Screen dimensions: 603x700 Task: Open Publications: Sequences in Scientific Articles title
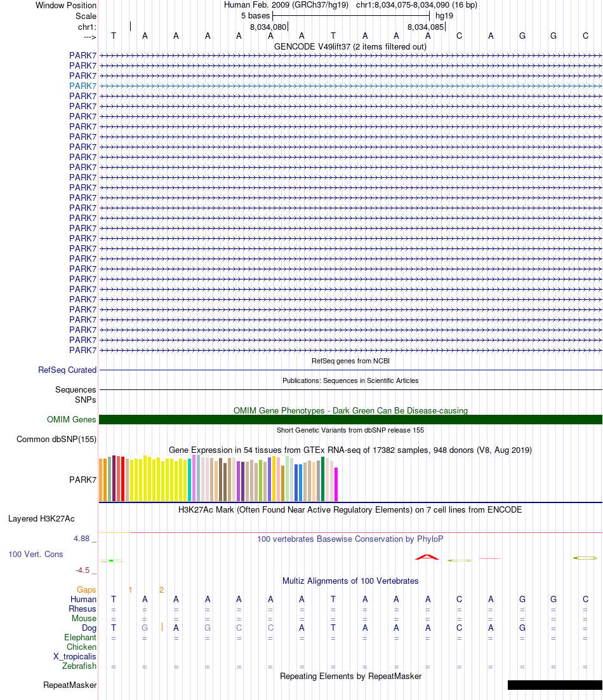tap(350, 380)
